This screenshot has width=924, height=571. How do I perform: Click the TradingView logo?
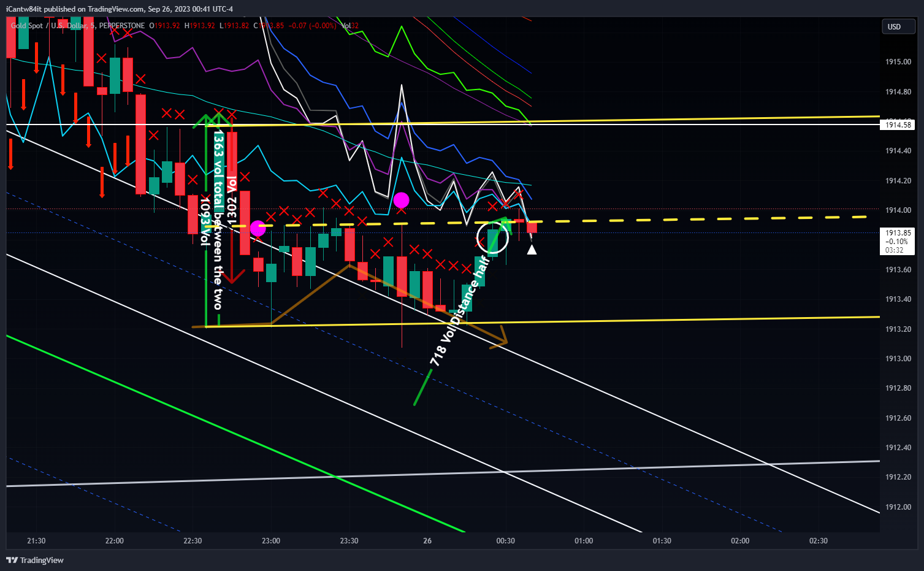35,560
